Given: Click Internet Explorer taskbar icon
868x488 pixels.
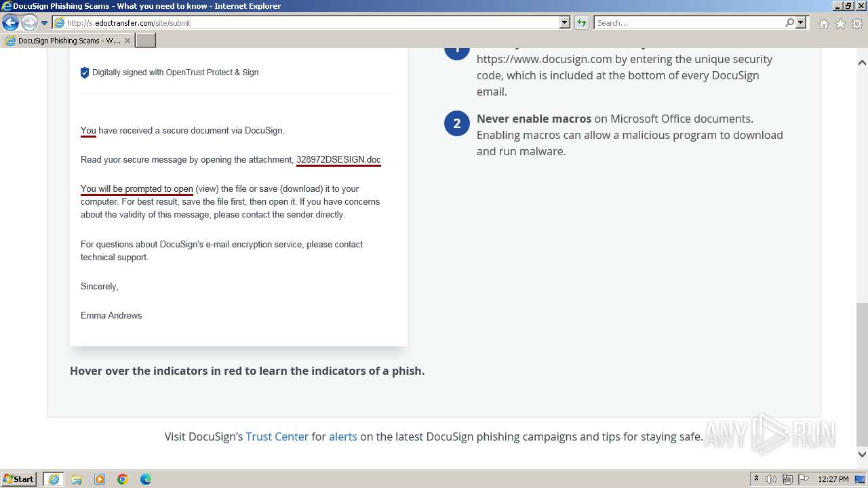Looking at the screenshot, I should click(x=54, y=479).
